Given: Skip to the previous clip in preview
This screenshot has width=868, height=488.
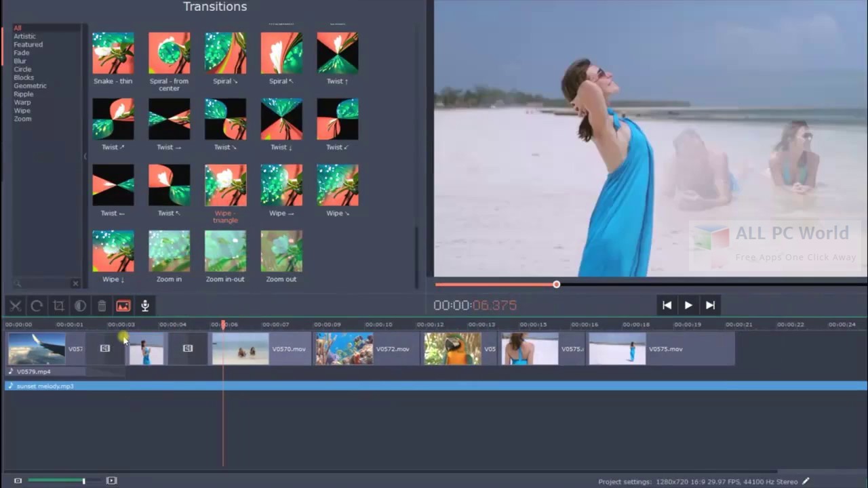Looking at the screenshot, I should 667,305.
